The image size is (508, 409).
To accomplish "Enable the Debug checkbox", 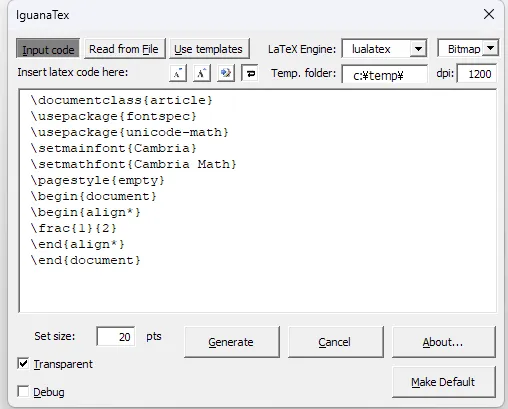I will click(23, 392).
